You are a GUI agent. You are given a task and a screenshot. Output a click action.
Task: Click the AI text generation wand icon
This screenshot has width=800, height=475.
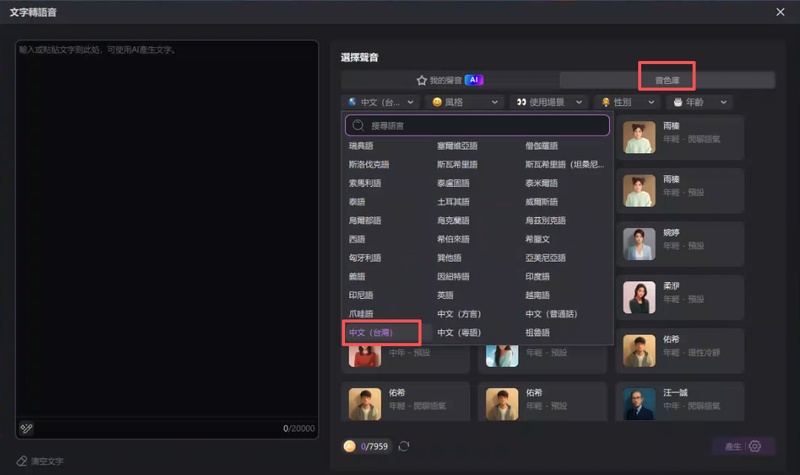pyautogui.click(x=26, y=428)
